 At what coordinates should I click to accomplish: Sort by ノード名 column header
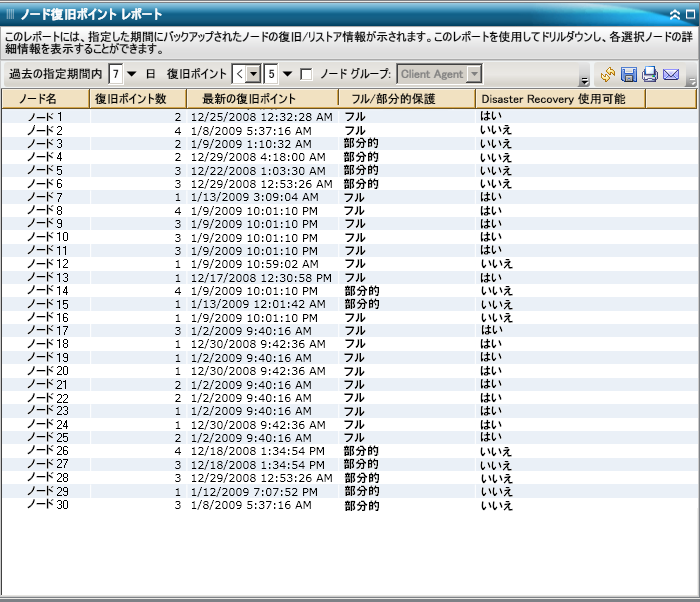point(45,99)
